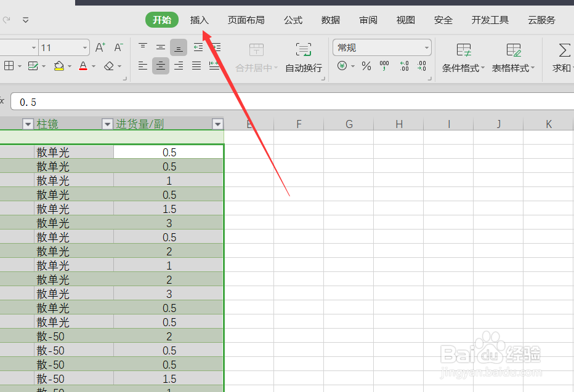The width and height of the screenshot is (574, 392).
Task: Switch to the 开始 tab
Action: [x=162, y=20]
